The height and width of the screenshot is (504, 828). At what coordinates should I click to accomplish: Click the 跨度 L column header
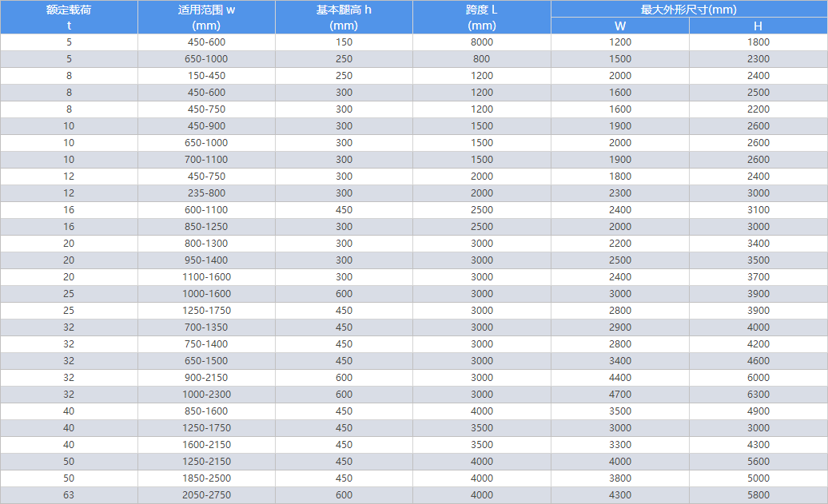point(482,17)
